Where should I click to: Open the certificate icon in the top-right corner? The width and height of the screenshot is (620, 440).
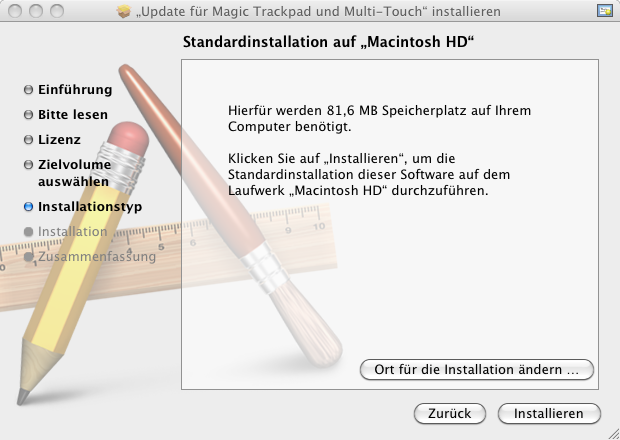[603, 11]
